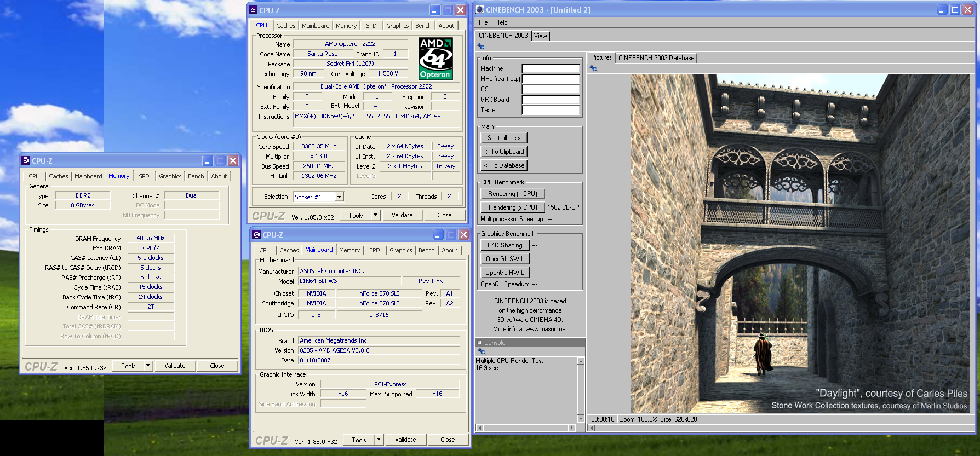Click the To Clipboard button
This screenshot has height=456, width=980.
click(504, 152)
